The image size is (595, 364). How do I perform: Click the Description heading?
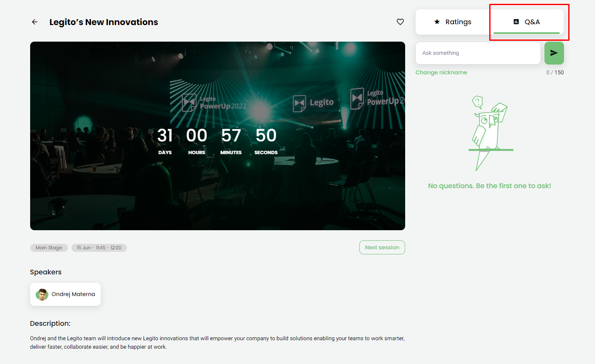(50, 324)
